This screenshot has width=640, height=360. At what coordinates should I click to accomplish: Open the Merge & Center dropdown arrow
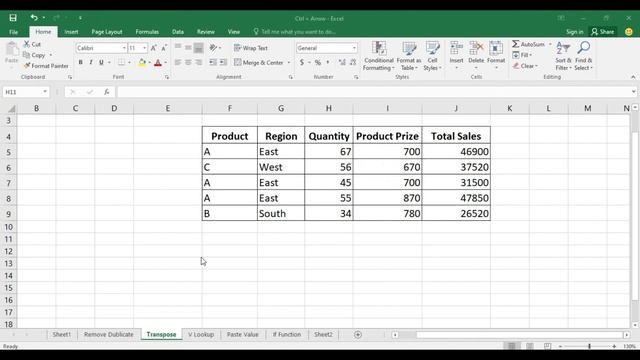[289, 63]
